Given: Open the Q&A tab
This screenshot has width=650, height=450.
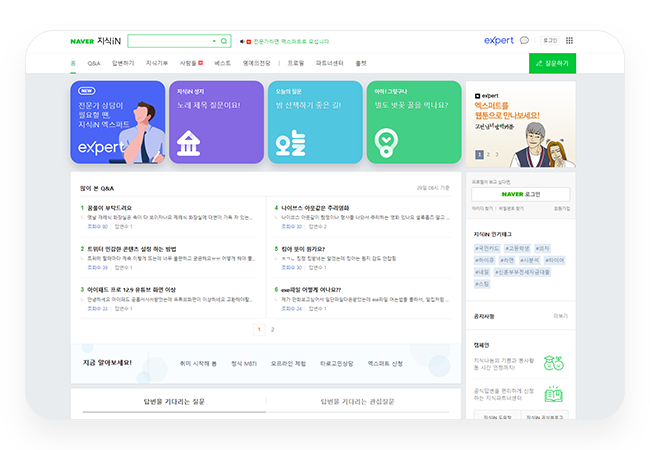Looking at the screenshot, I should click(x=94, y=63).
